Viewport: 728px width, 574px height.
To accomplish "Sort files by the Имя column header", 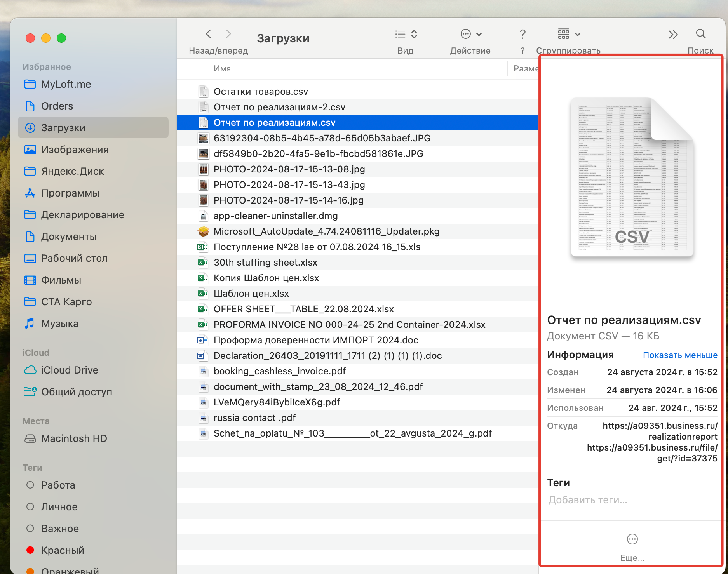I will coord(222,68).
